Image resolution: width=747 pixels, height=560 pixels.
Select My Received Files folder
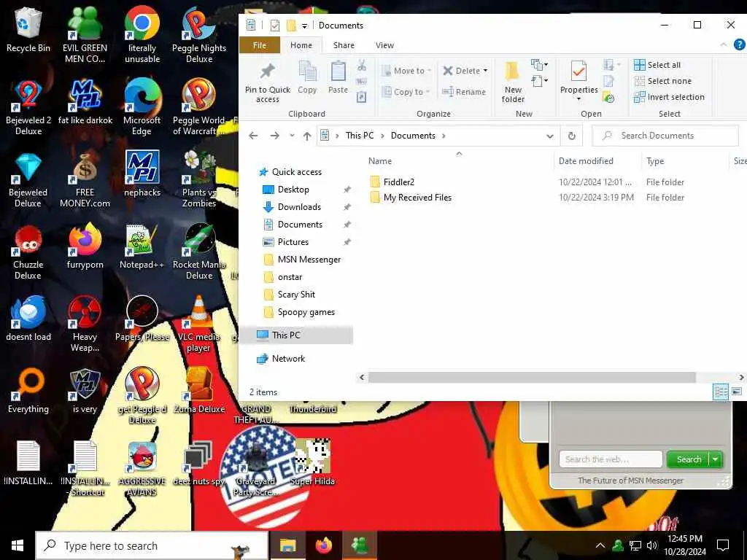click(x=417, y=198)
